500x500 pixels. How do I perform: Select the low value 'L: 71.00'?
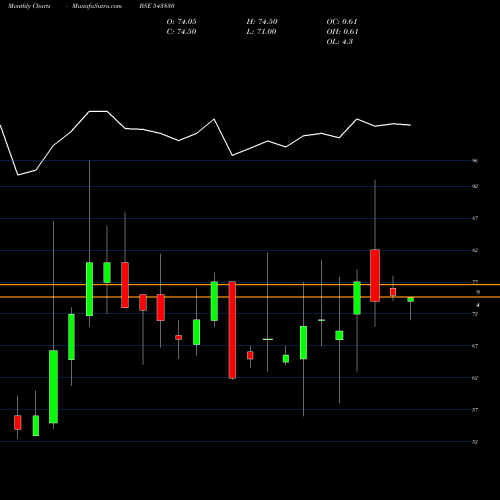pyautogui.click(x=261, y=32)
